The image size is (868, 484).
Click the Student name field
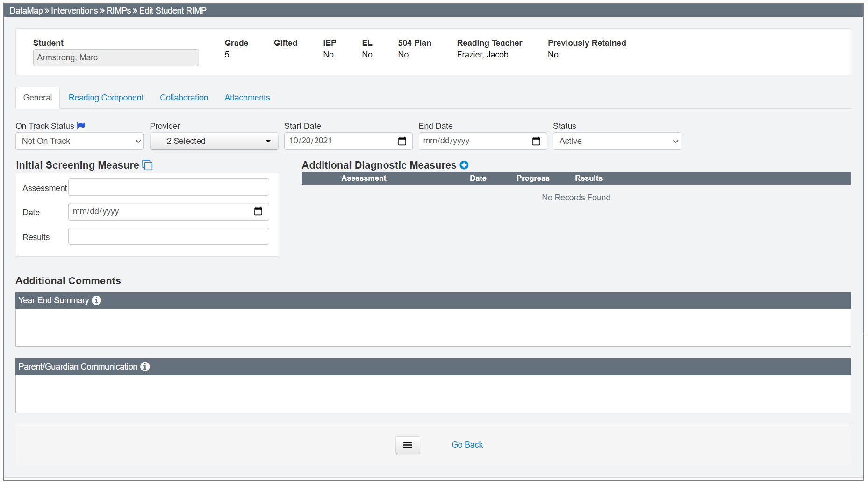point(116,57)
